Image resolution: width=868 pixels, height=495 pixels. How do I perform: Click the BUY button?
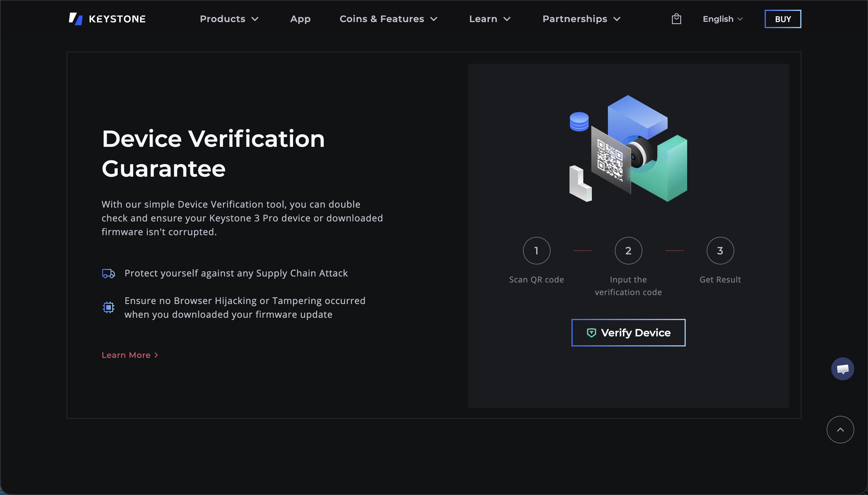pos(782,19)
